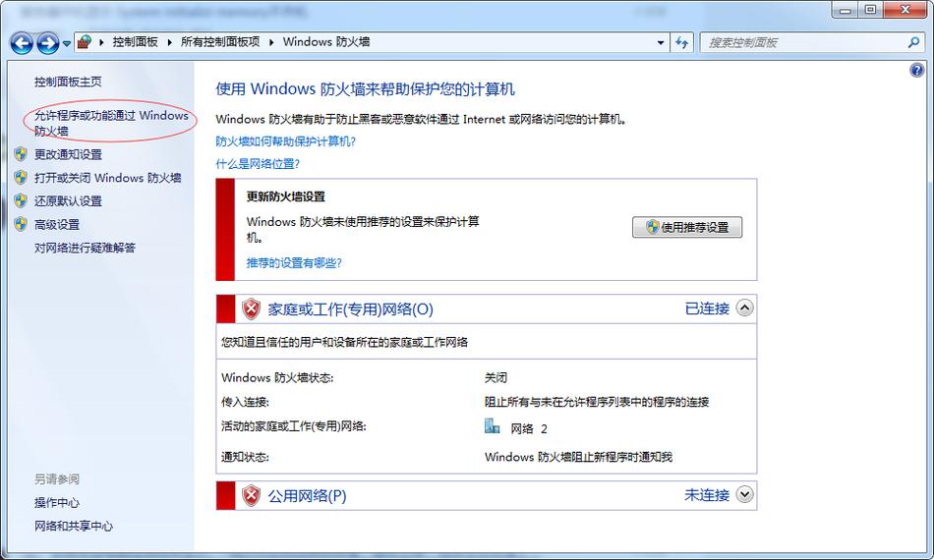Click red shield icon beside 家庭或工作(专用)网络
Screen dimensions: 934x560
251,308
